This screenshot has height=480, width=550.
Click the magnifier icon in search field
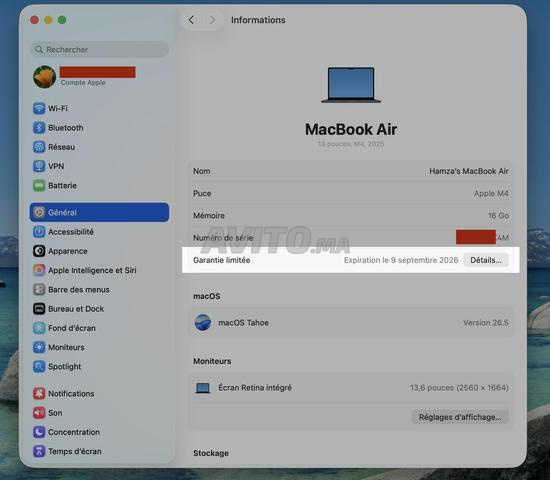(39, 49)
